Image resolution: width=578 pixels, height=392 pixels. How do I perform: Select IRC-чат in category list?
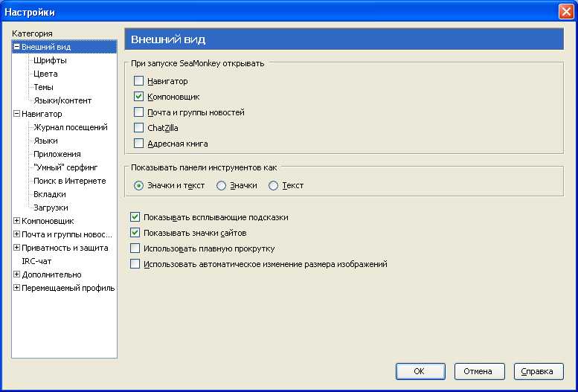(36, 261)
